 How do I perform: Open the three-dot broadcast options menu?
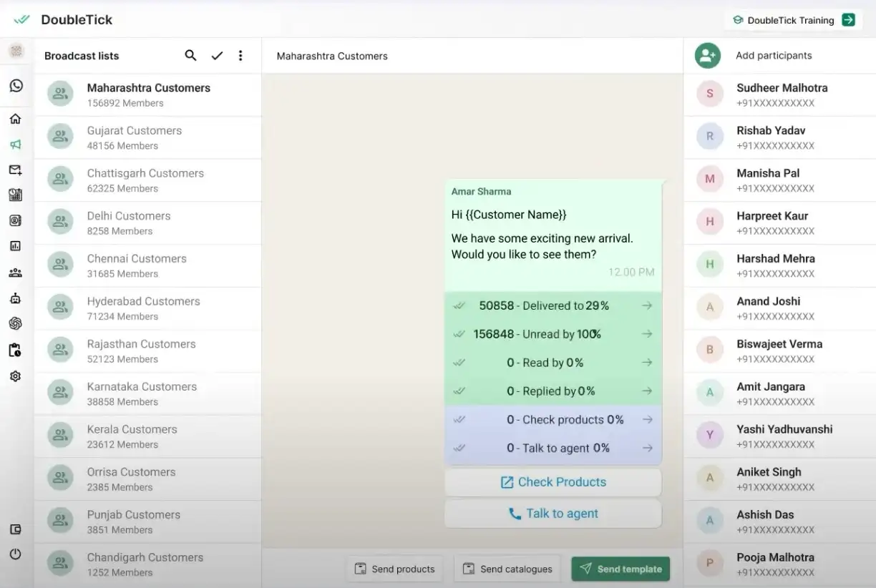click(x=240, y=55)
